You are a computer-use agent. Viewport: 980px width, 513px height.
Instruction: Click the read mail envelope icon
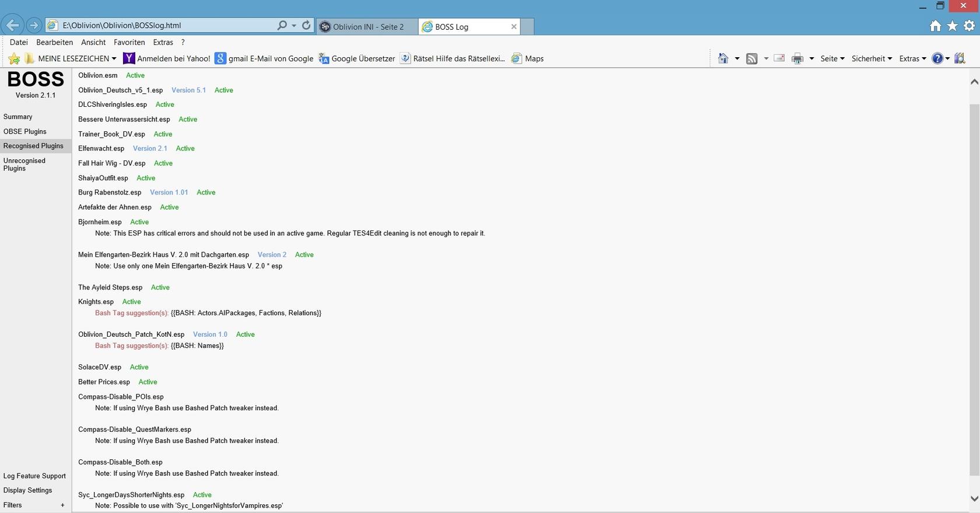pos(779,58)
